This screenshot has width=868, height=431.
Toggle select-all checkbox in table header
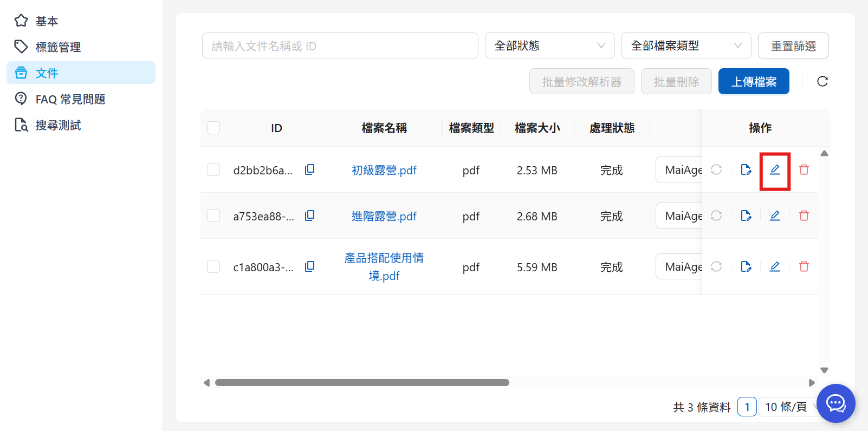click(x=213, y=128)
